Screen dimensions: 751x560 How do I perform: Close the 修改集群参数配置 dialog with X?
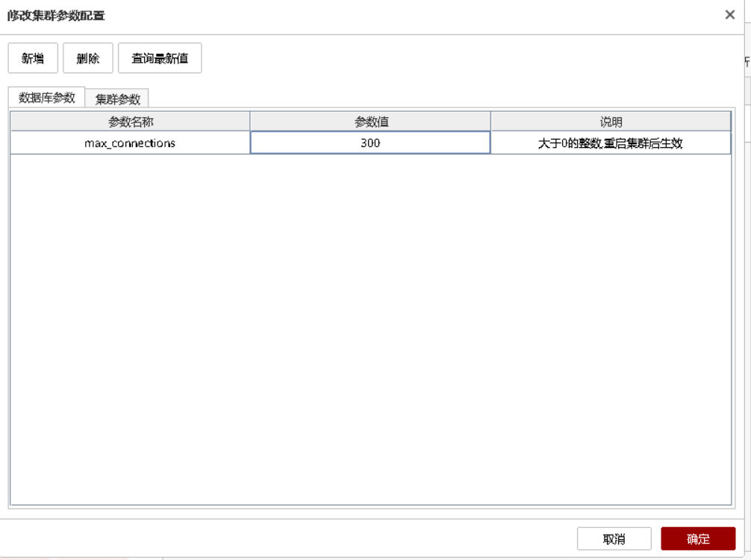(x=730, y=15)
